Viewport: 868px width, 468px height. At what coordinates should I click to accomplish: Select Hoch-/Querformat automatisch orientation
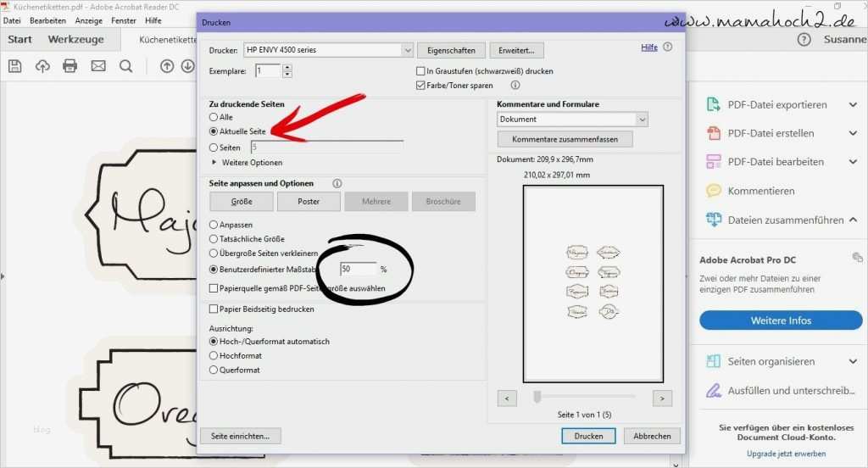[x=213, y=342]
